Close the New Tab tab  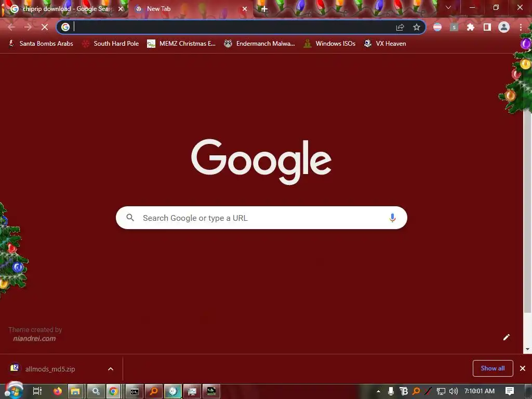[245, 9]
